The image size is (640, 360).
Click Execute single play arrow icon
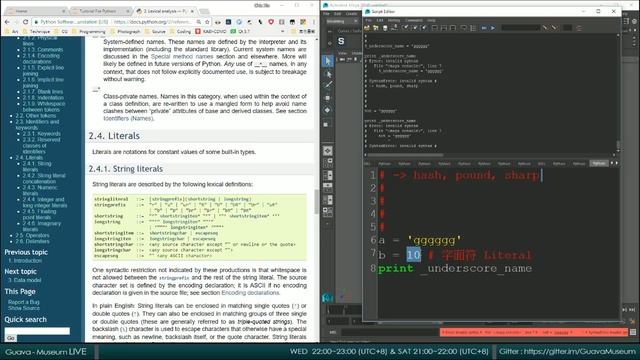click(x=493, y=28)
